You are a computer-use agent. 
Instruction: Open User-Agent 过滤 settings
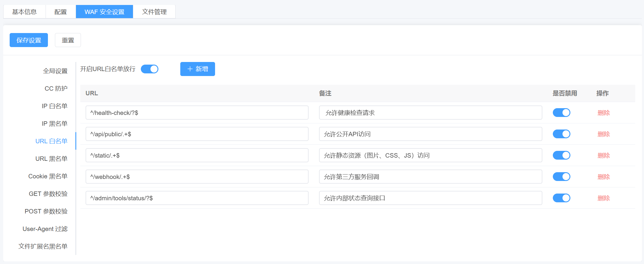45,229
